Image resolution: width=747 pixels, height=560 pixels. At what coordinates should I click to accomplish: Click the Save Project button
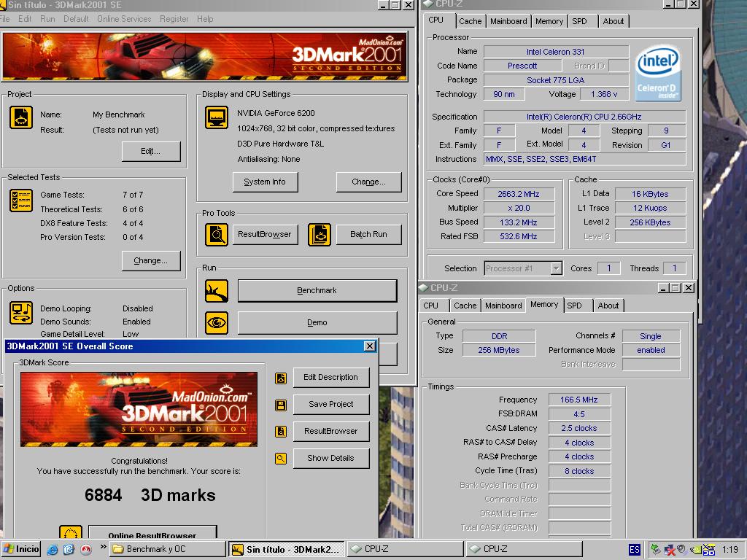[x=331, y=404]
